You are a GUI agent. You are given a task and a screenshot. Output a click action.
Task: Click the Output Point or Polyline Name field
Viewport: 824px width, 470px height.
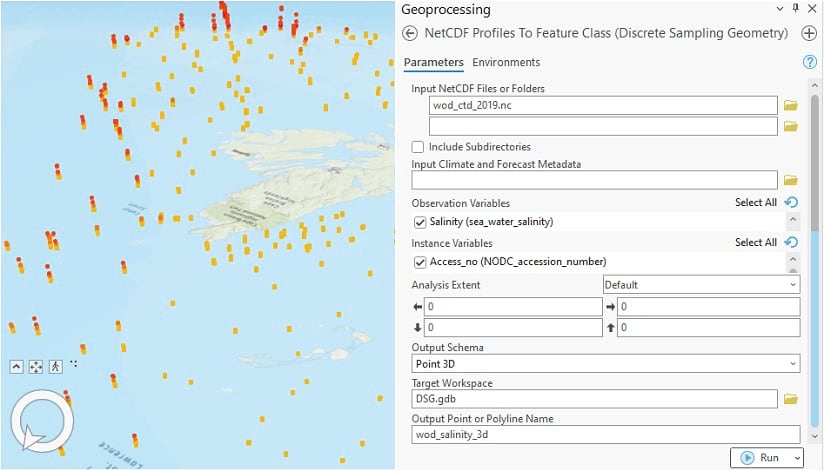[x=606, y=435]
